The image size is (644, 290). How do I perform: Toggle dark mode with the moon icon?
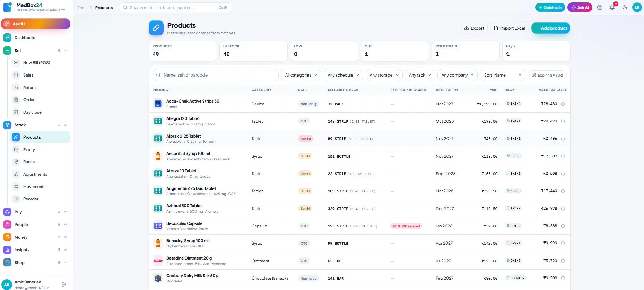(625, 7)
